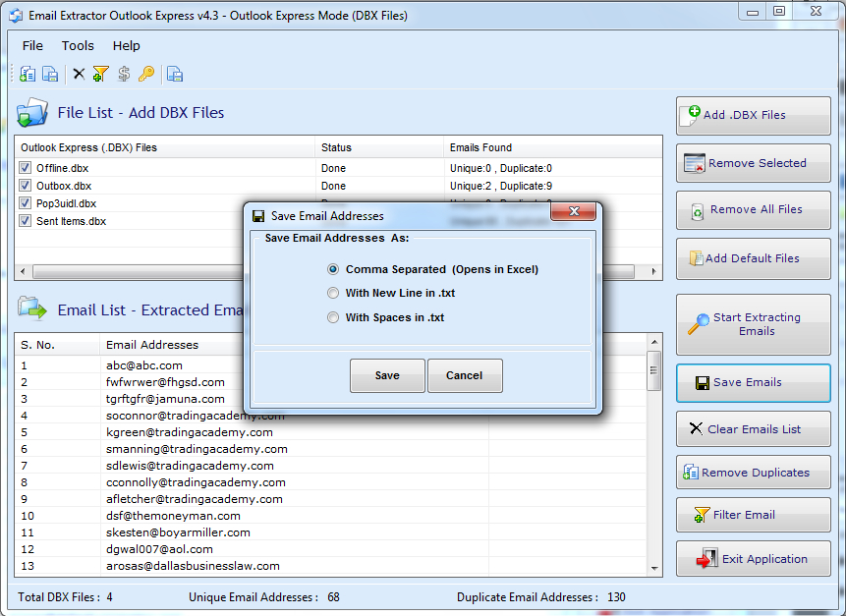Open the Help menu
The width and height of the screenshot is (846, 616).
pos(126,46)
